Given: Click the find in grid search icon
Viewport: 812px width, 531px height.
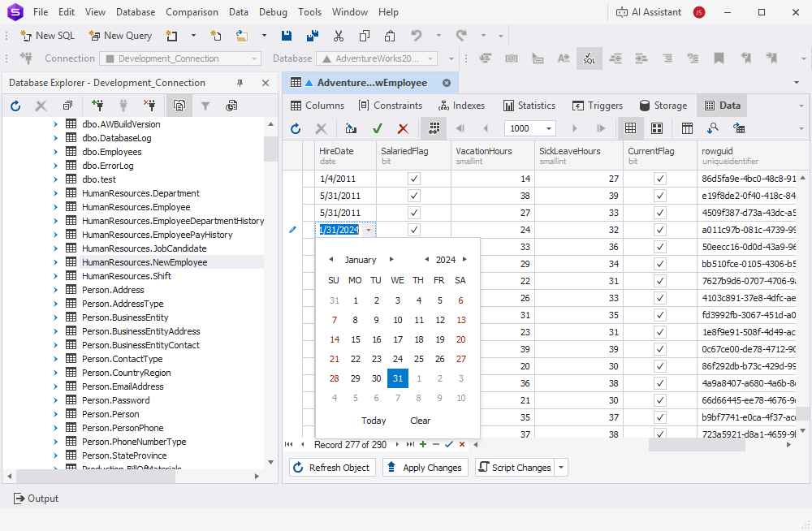Looking at the screenshot, I should click(x=713, y=128).
